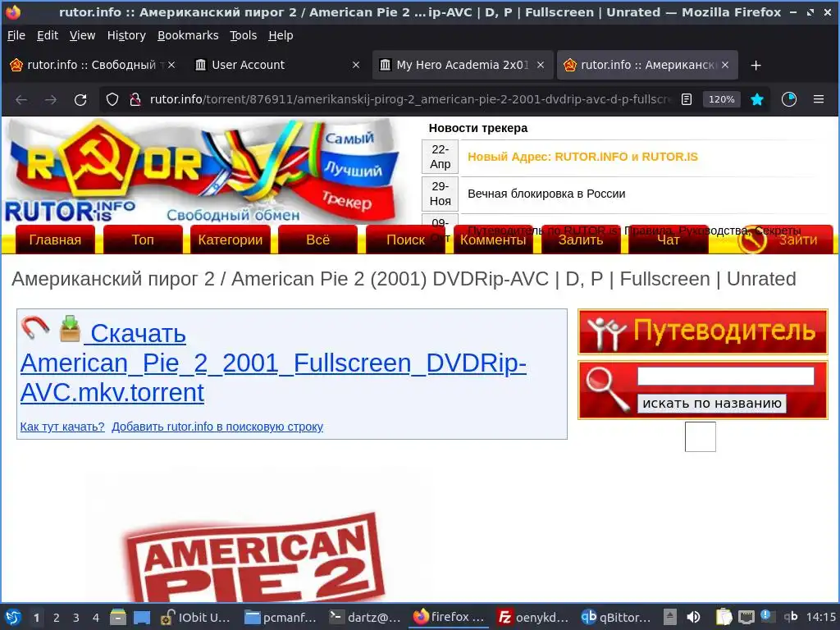The image size is (840, 630).
Task: Click the URL address bar
Action: pyautogui.click(x=410, y=99)
